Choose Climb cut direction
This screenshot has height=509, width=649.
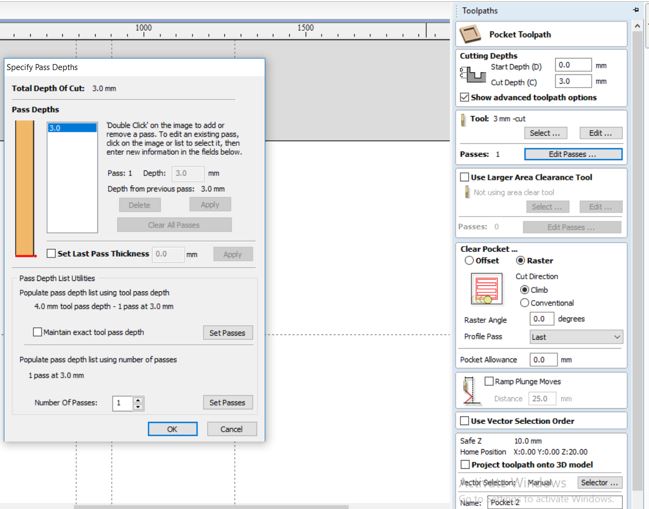click(524, 290)
